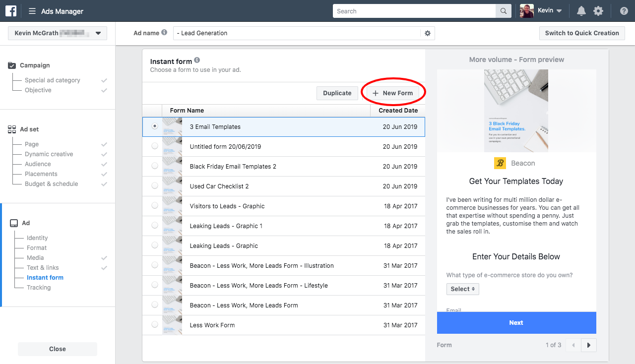
Task: Open the hamburger menu next to Ads Manager
Action: (32, 11)
